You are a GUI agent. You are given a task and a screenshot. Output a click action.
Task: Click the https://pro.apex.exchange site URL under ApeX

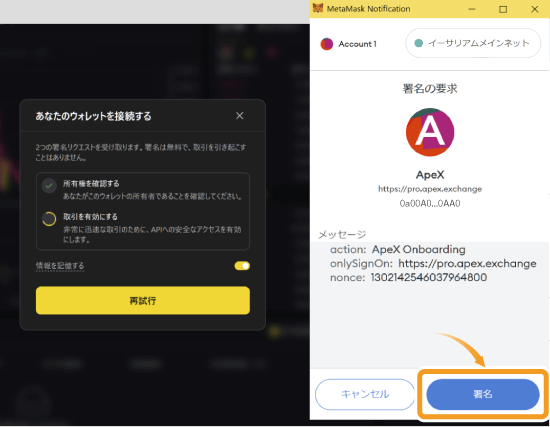click(x=430, y=189)
